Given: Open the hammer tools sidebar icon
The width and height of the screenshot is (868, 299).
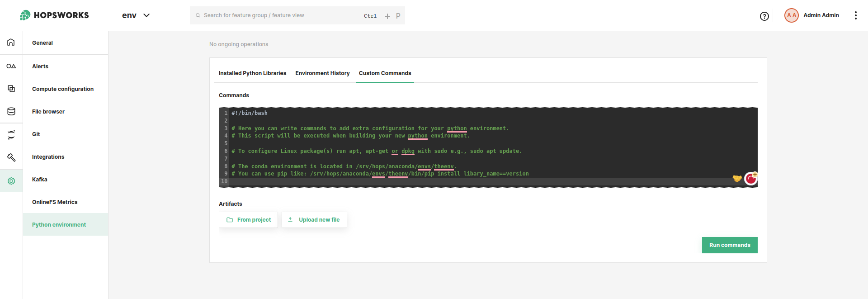Looking at the screenshot, I should [11, 157].
